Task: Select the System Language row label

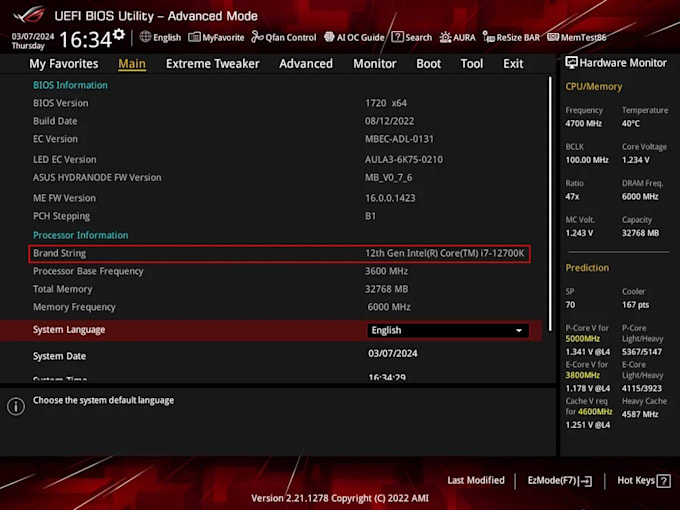Action: click(69, 330)
